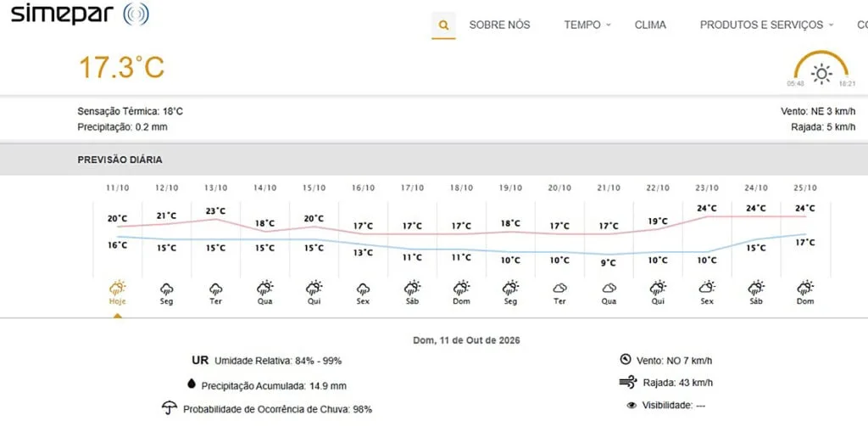Viewport: 868px width, 426px height.
Task: Click date label 16/10
Action: (363, 188)
